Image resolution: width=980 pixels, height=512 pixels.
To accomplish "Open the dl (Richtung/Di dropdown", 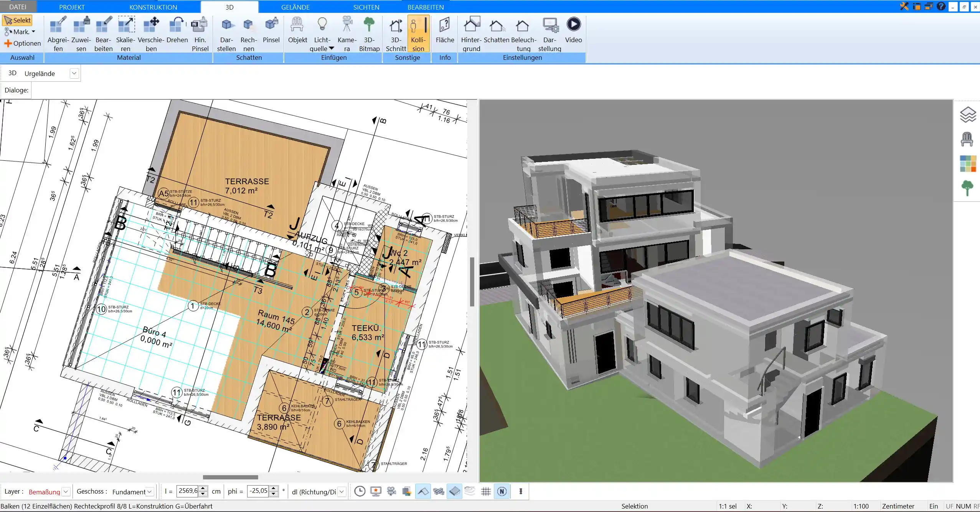I will click(342, 491).
